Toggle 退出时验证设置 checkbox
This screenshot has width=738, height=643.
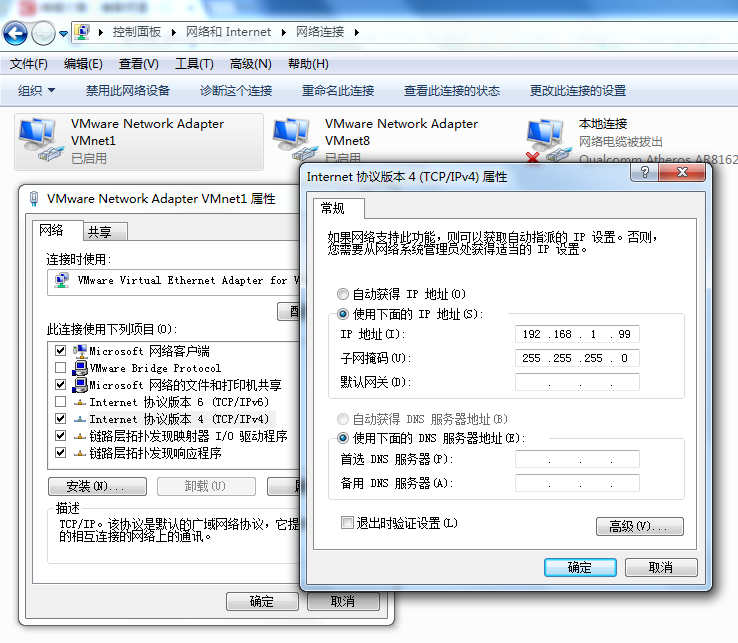click(x=347, y=522)
